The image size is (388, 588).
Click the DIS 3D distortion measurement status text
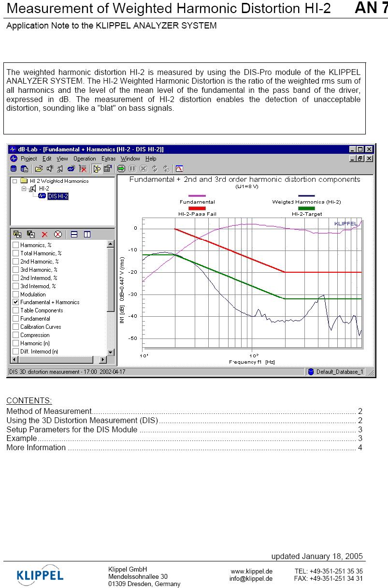click(x=67, y=372)
